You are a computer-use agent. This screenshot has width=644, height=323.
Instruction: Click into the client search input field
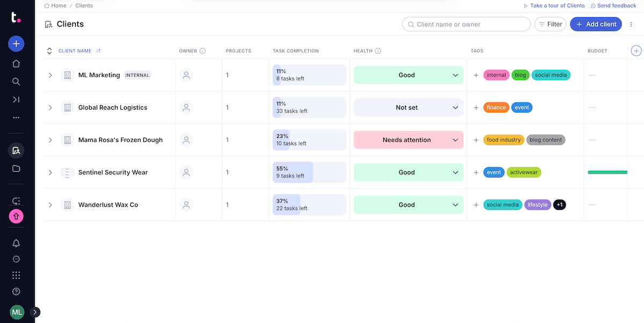tap(466, 24)
